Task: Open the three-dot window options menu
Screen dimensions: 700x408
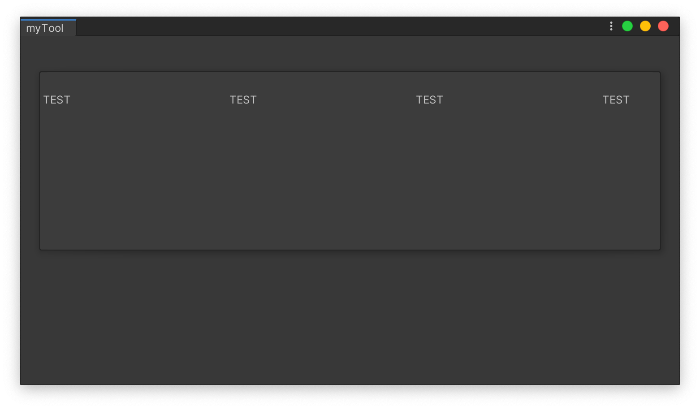Action: click(x=611, y=26)
